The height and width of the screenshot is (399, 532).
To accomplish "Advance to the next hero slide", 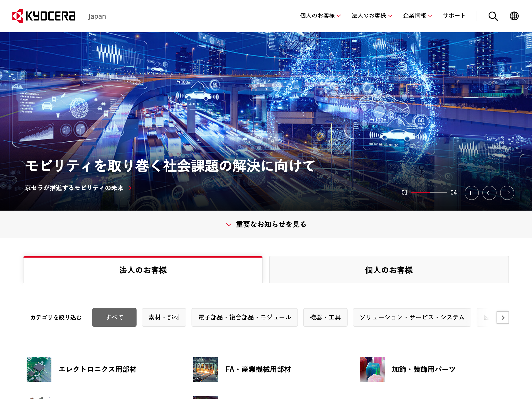I will tap(507, 193).
